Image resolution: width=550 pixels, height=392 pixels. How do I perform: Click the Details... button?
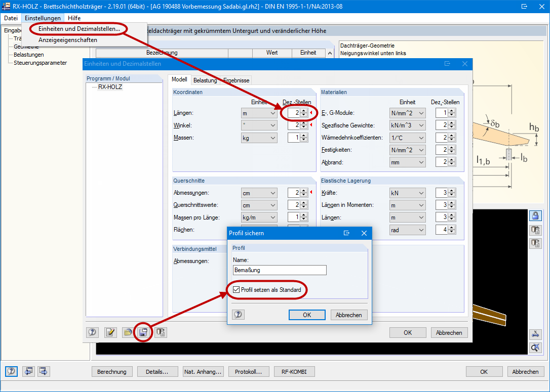pos(157,372)
